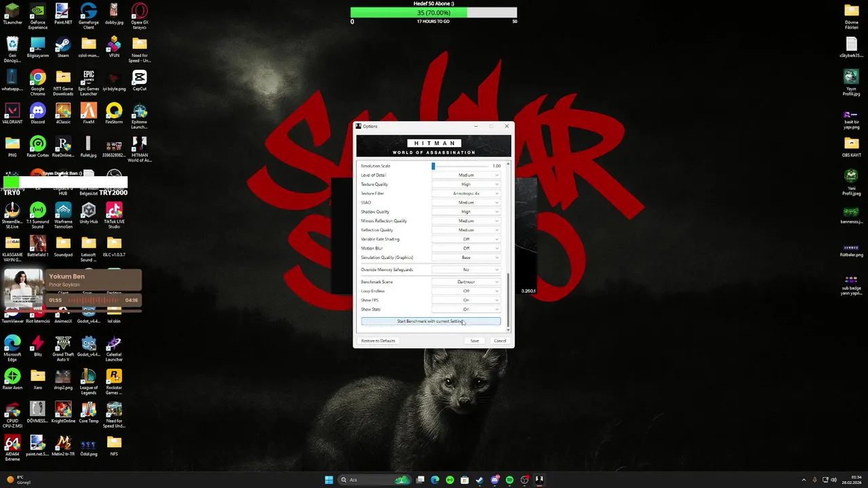Open Core Temp desktop icon
This screenshot has height=488, width=868.
pos(88,413)
